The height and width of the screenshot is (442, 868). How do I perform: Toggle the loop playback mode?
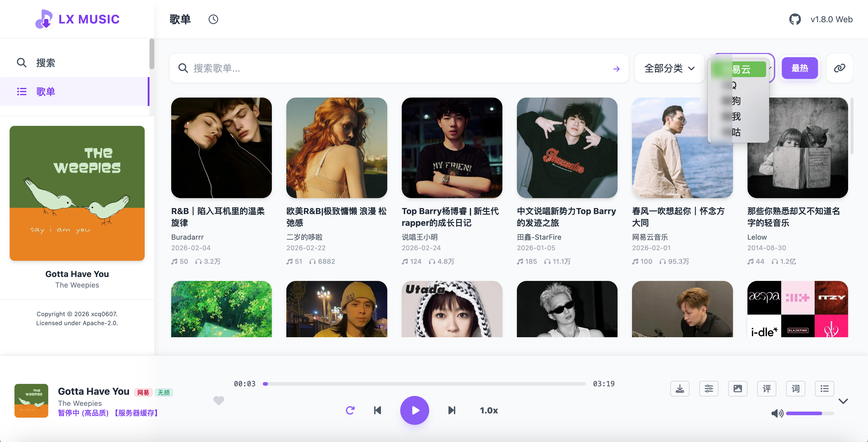350,410
